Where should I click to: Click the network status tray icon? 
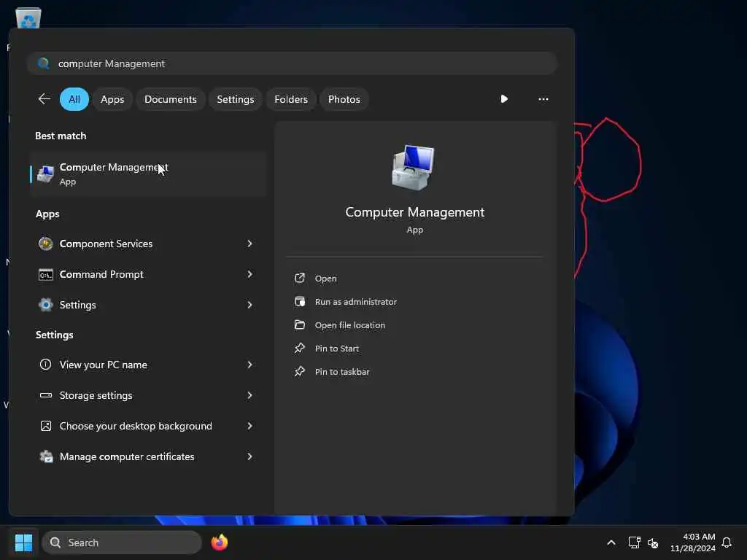[634, 542]
